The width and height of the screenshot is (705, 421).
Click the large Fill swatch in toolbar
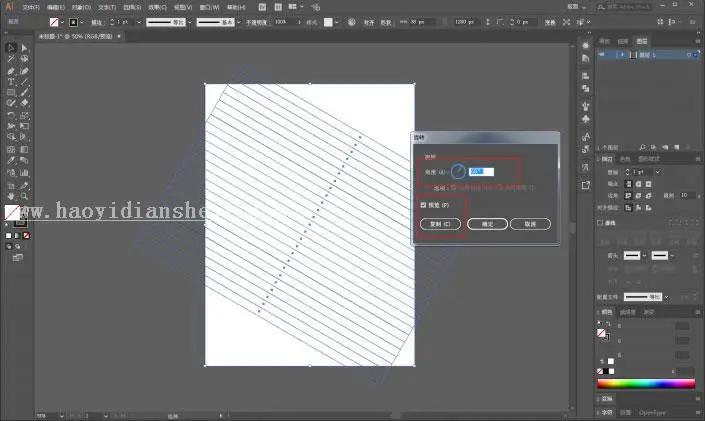pos(12,212)
